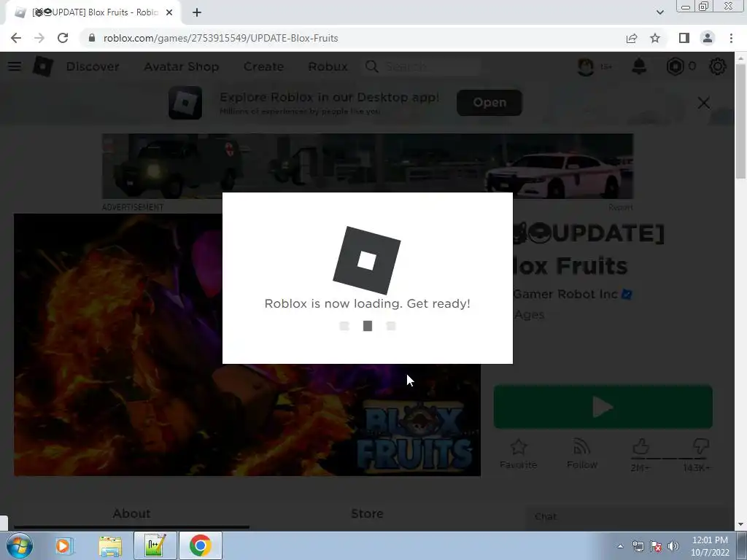This screenshot has height=560, width=747.
Task: Go to Avatar Shop
Action: coord(181,66)
